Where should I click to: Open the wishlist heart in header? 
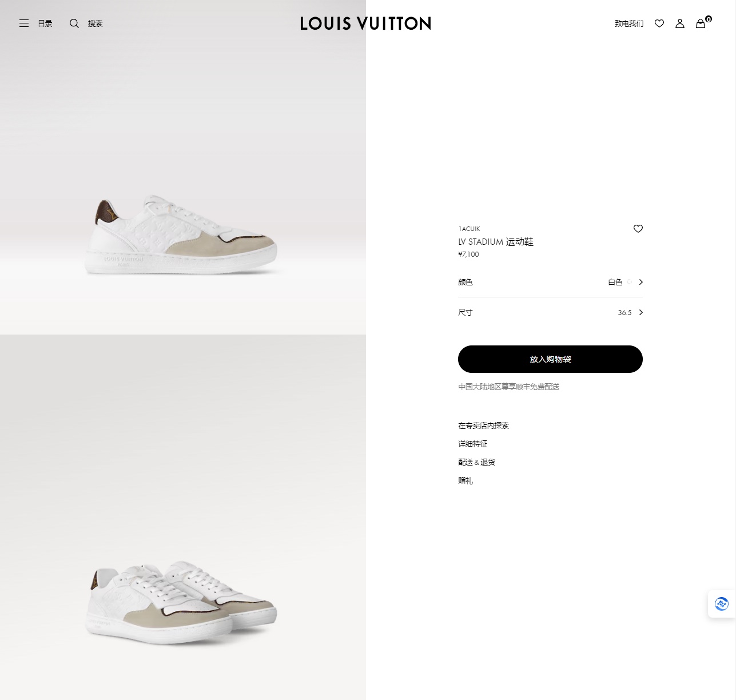tap(659, 23)
